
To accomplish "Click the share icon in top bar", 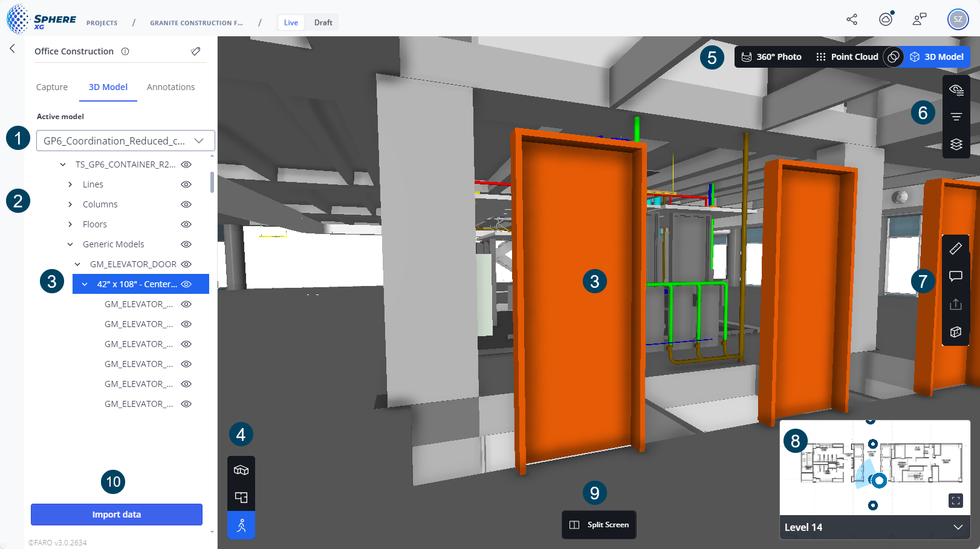I will coord(852,19).
